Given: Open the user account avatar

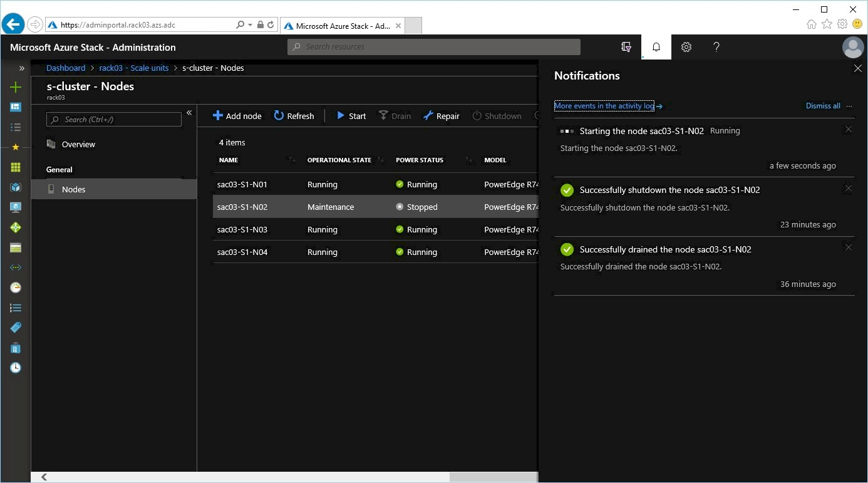Looking at the screenshot, I should click(853, 47).
